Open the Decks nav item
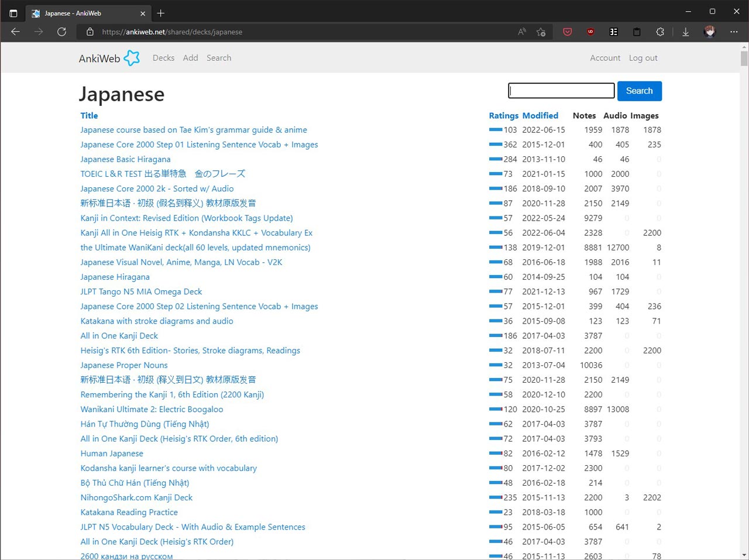 [163, 58]
